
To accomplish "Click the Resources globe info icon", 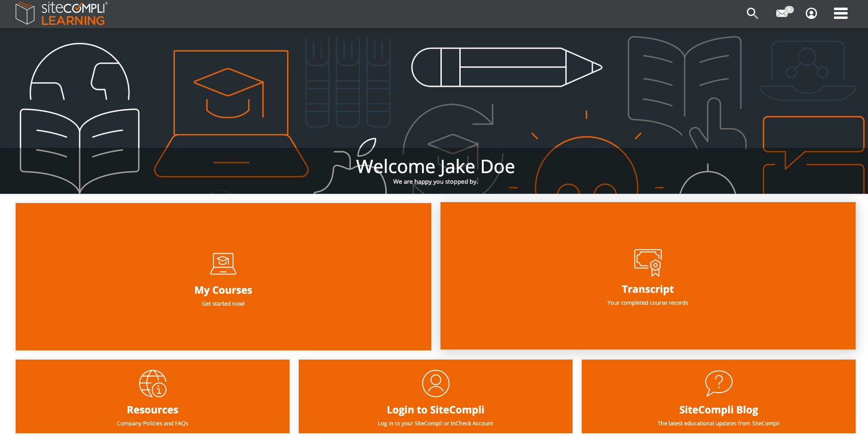I will click(x=153, y=384).
